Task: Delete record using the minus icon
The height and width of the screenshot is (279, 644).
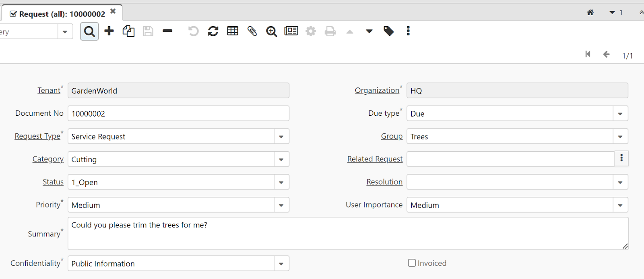Action: (x=167, y=31)
